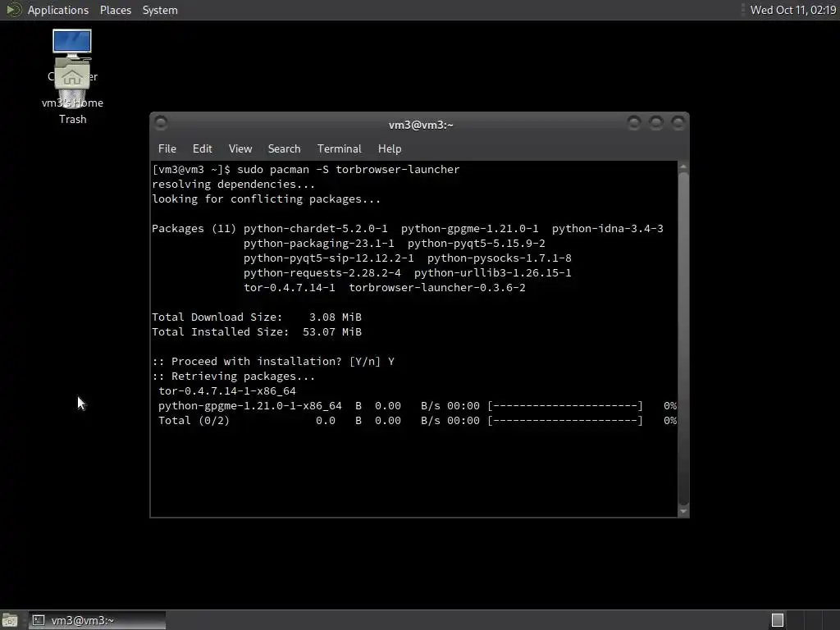Click the terminal vertical scrollbar thumb

click(683, 339)
